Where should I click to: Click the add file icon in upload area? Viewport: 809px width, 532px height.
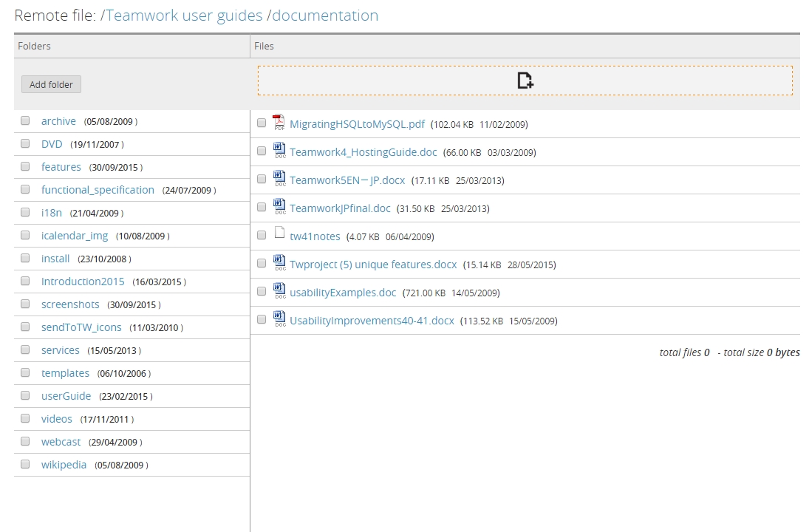(x=525, y=81)
